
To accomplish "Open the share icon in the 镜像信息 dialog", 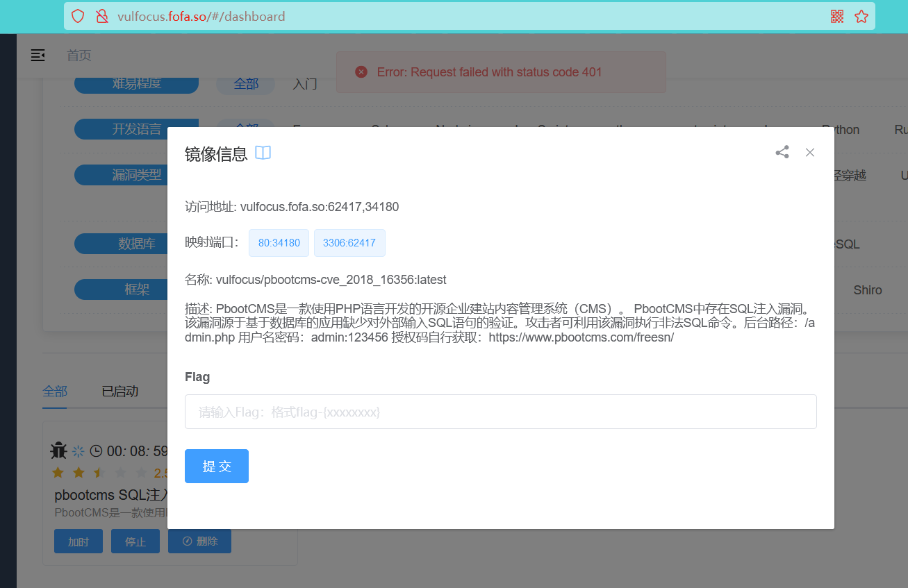I will point(782,152).
